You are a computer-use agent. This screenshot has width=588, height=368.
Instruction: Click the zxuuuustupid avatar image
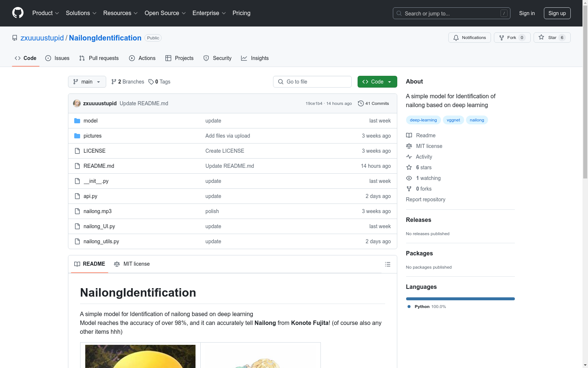point(77,103)
